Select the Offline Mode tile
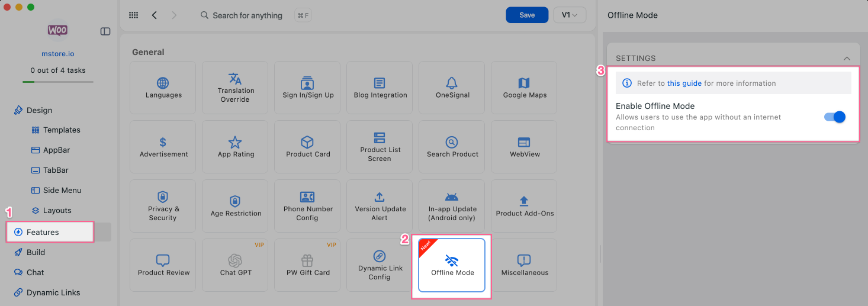The image size is (868, 306). pyautogui.click(x=452, y=265)
